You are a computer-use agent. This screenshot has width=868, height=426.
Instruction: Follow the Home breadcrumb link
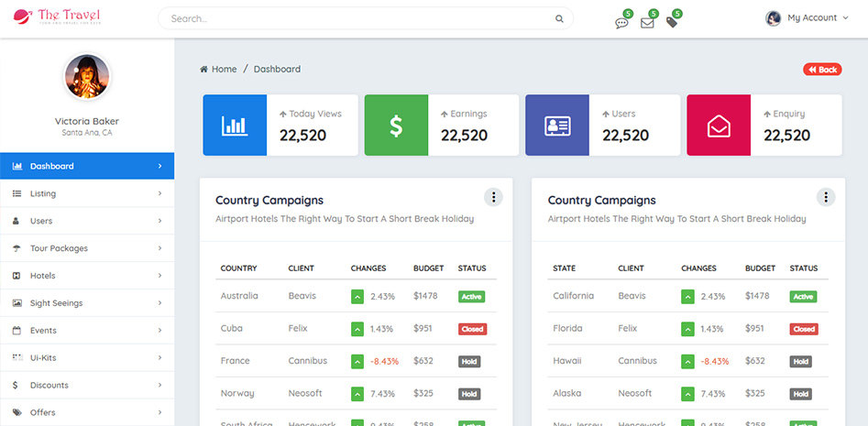click(x=224, y=70)
